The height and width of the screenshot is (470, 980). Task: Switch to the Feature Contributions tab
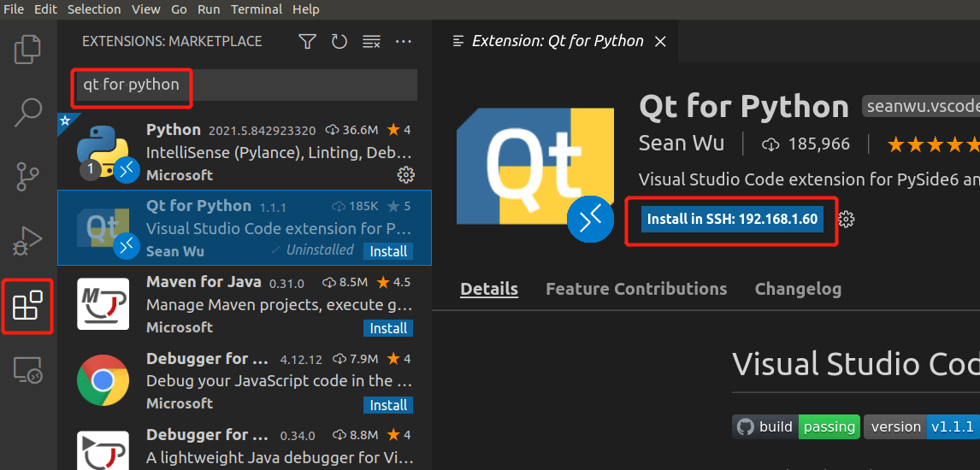[636, 289]
